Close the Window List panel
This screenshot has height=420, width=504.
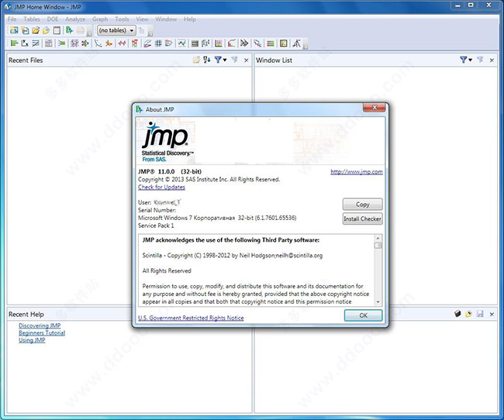(x=492, y=60)
